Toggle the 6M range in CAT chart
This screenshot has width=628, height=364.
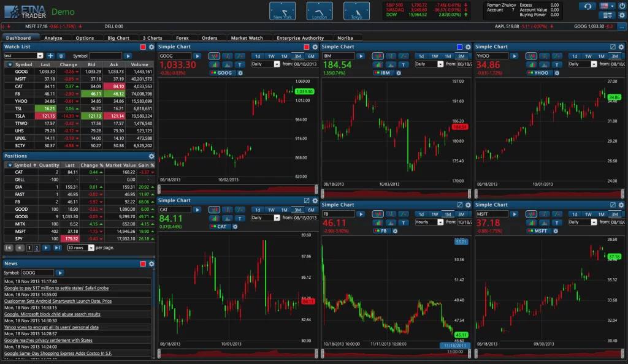[x=311, y=210]
